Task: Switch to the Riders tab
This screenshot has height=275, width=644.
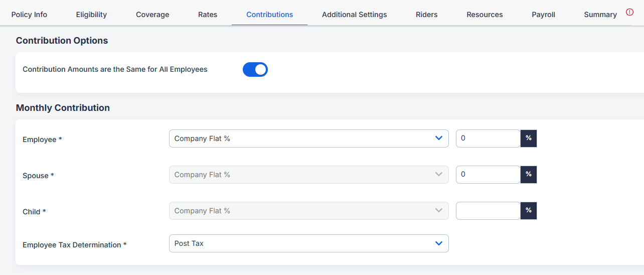Action: click(427, 15)
